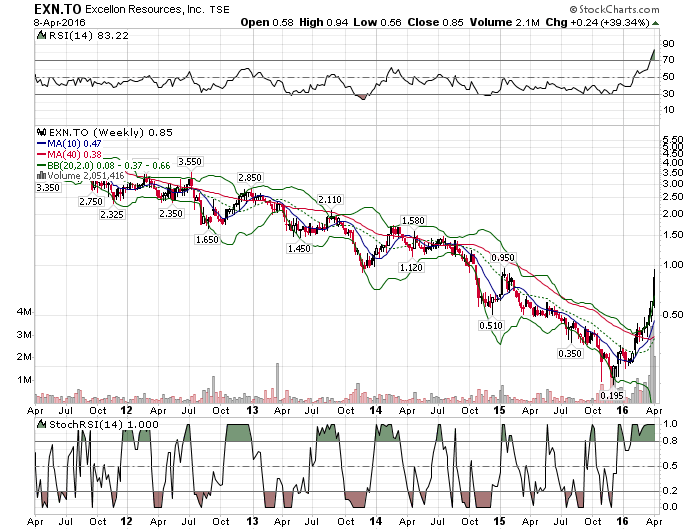Viewport: 700px width, 530px height.
Task: Click the StochRSI(14) 1.000 label
Action: (104, 425)
